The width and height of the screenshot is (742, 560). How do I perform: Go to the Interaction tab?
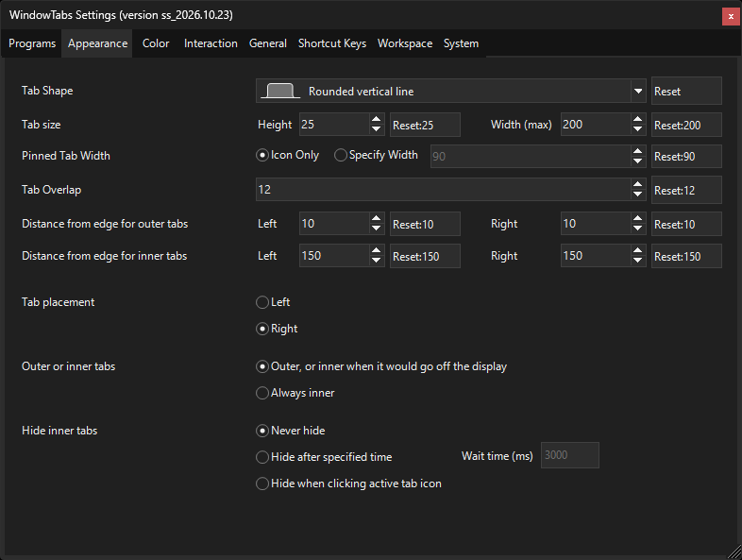[x=211, y=43]
